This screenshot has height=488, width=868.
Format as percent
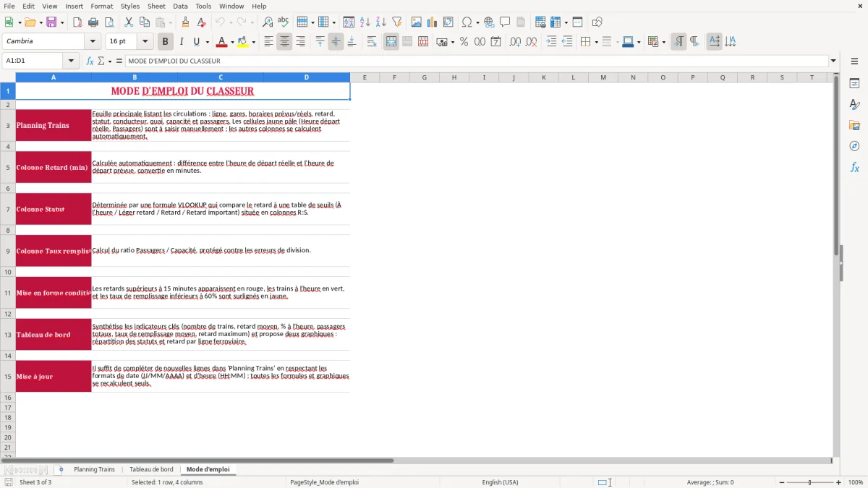(464, 42)
